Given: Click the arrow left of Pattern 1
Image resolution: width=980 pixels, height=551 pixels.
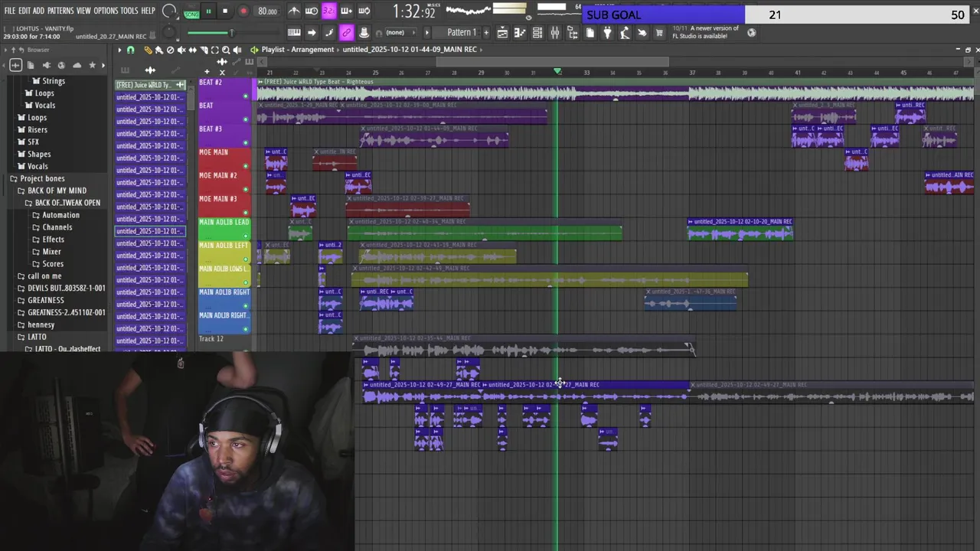Looking at the screenshot, I should coord(427,33).
